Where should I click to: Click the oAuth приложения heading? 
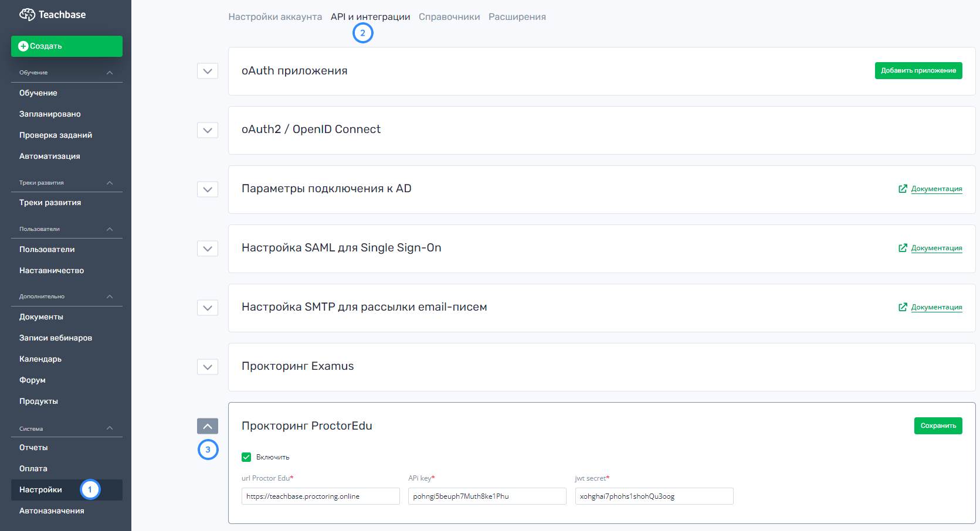(x=294, y=71)
